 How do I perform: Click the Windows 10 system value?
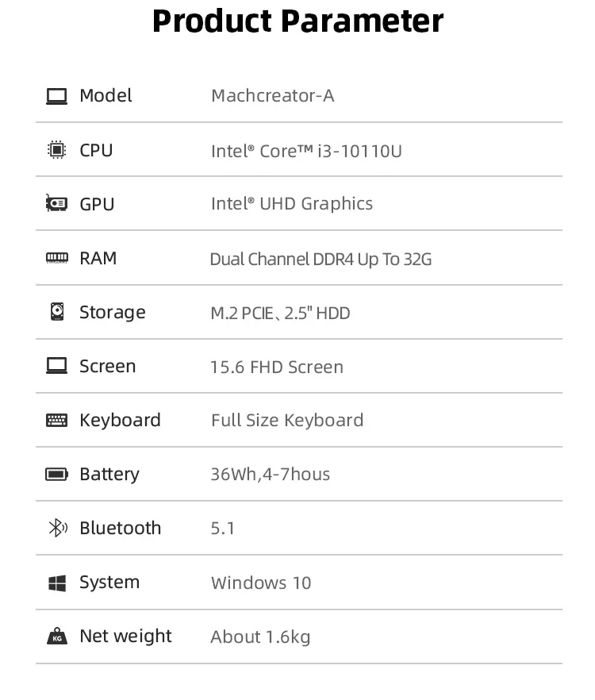click(261, 583)
